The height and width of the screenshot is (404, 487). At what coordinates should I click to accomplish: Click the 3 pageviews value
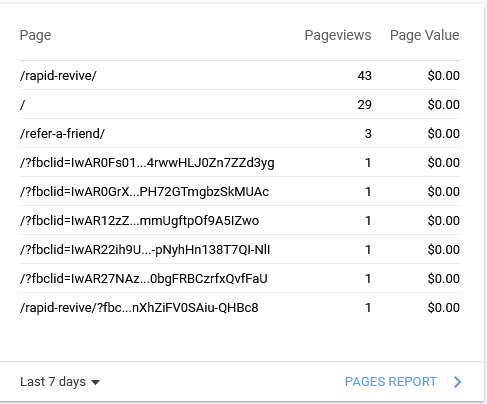[368, 134]
